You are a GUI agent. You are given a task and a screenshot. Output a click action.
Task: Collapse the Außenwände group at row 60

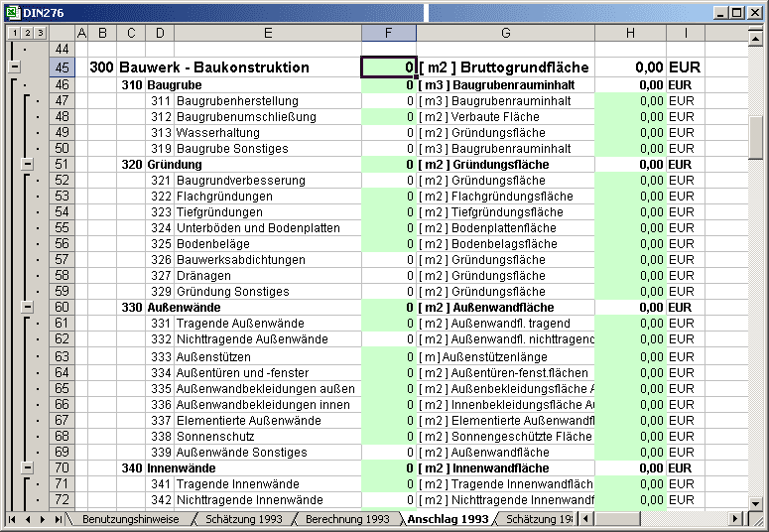click(28, 308)
